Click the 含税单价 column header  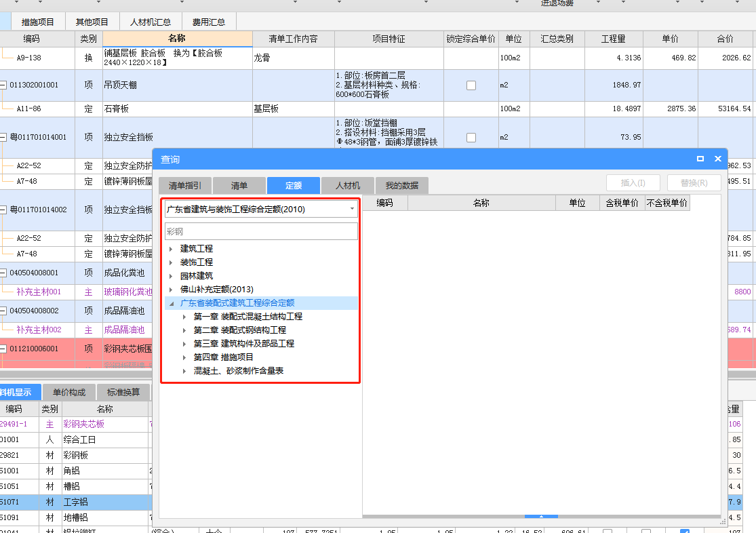[x=622, y=203]
